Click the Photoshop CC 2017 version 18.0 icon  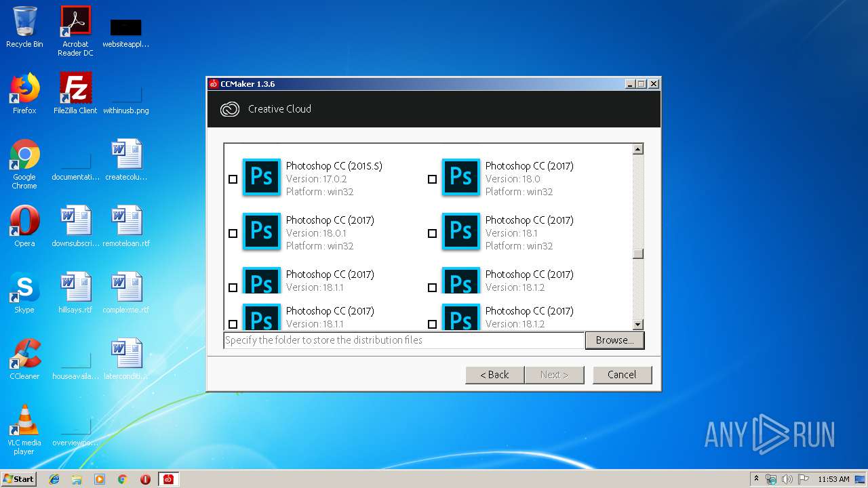(461, 178)
